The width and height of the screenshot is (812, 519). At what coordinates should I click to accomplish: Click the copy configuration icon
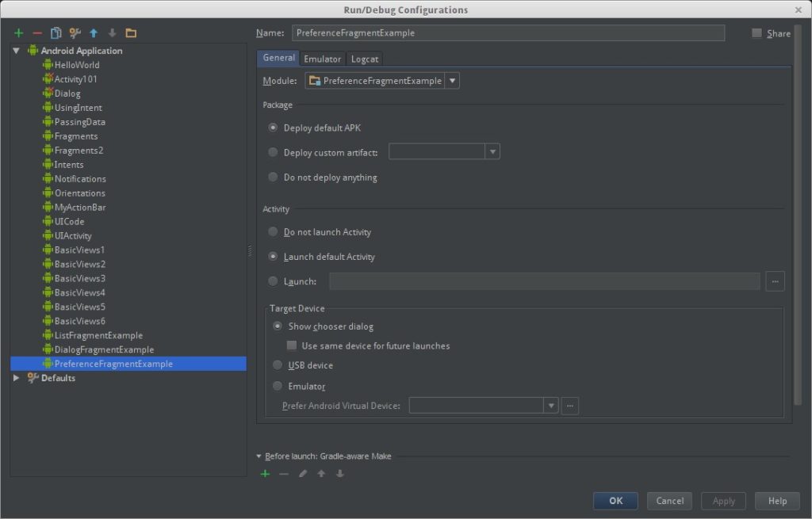click(x=56, y=33)
